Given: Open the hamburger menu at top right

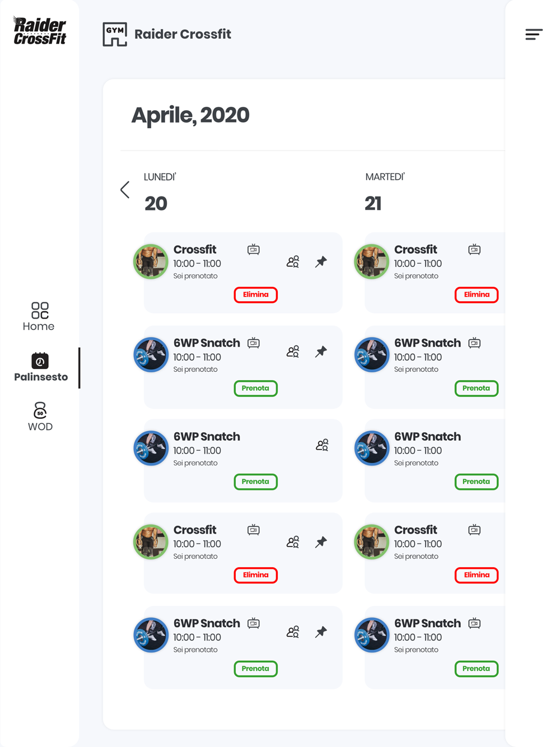Looking at the screenshot, I should tap(534, 34).
